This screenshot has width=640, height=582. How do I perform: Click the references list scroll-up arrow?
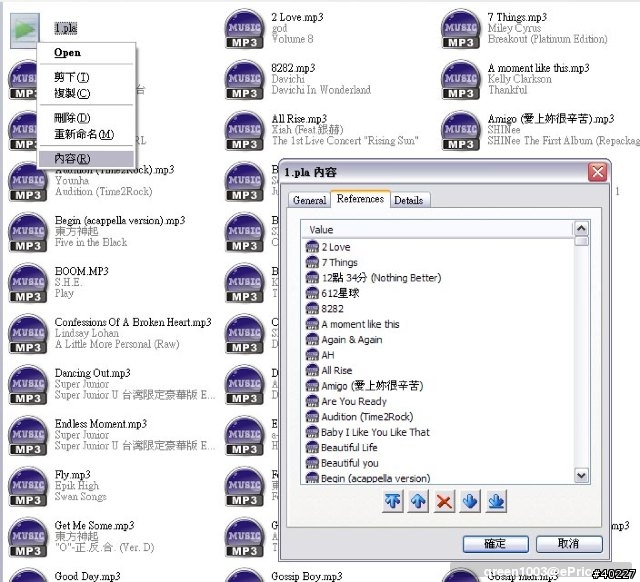pos(581,229)
